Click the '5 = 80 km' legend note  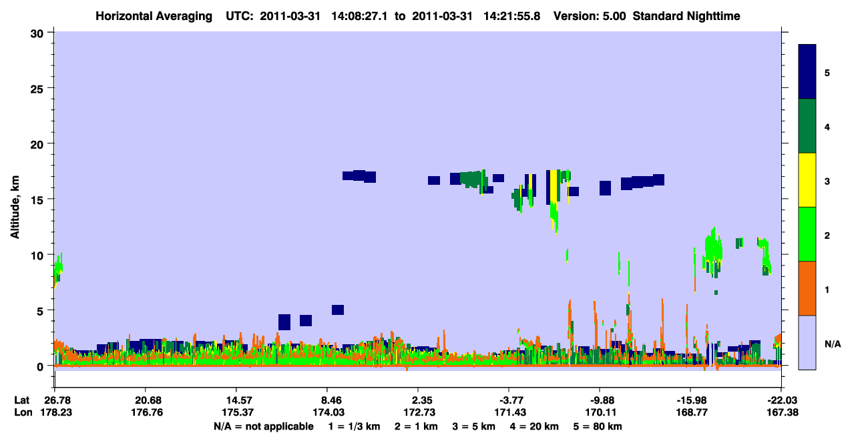point(598,426)
